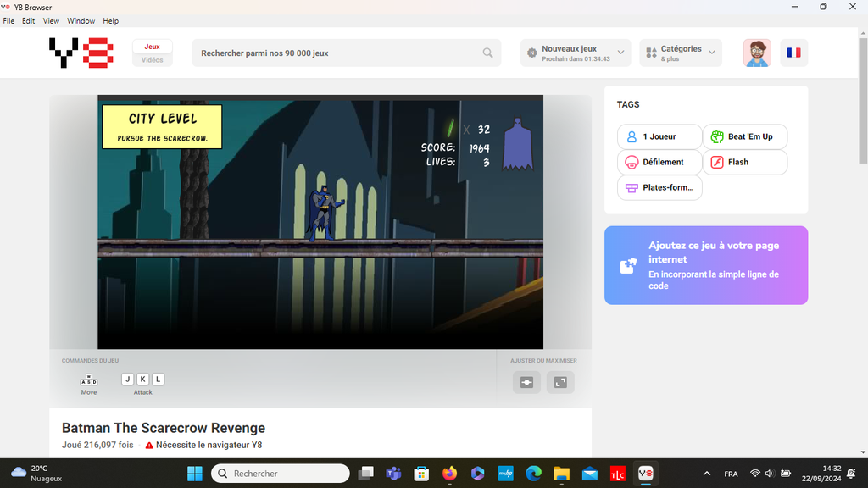
Task: Maximize the game to fullscreen
Action: pyautogui.click(x=560, y=382)
